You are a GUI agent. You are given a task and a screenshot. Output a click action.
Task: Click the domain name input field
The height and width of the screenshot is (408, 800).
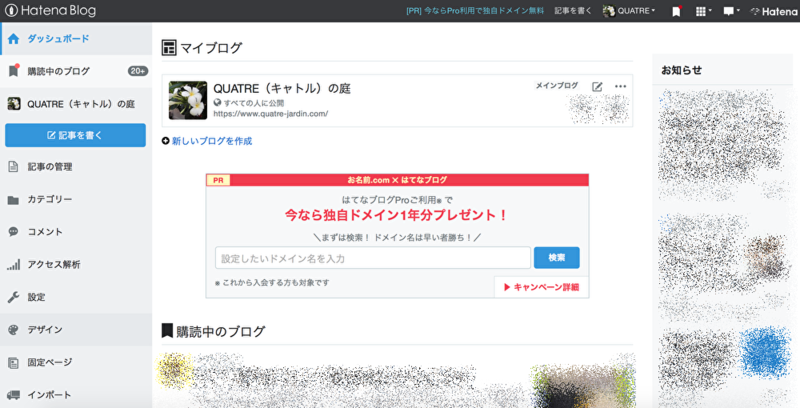(373, 258)
